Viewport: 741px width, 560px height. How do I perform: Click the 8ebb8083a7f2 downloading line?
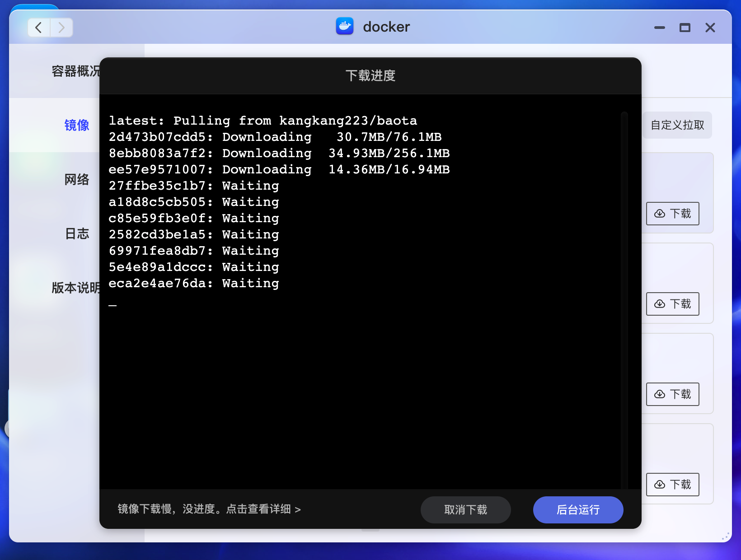(279, 153)
